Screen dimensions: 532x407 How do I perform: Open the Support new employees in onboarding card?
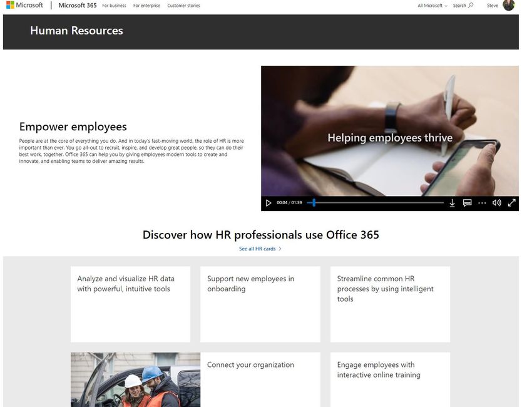pos(260,304)
